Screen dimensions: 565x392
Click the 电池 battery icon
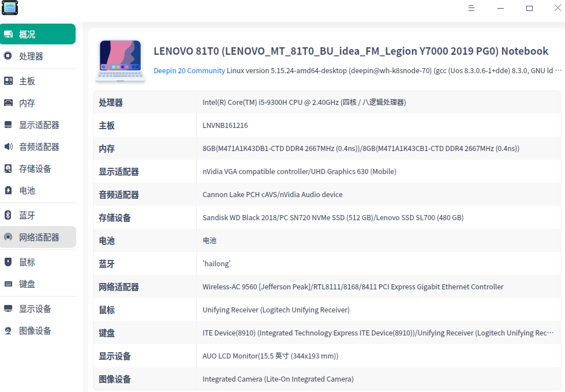pyautogui.click(x=8, y=190)
